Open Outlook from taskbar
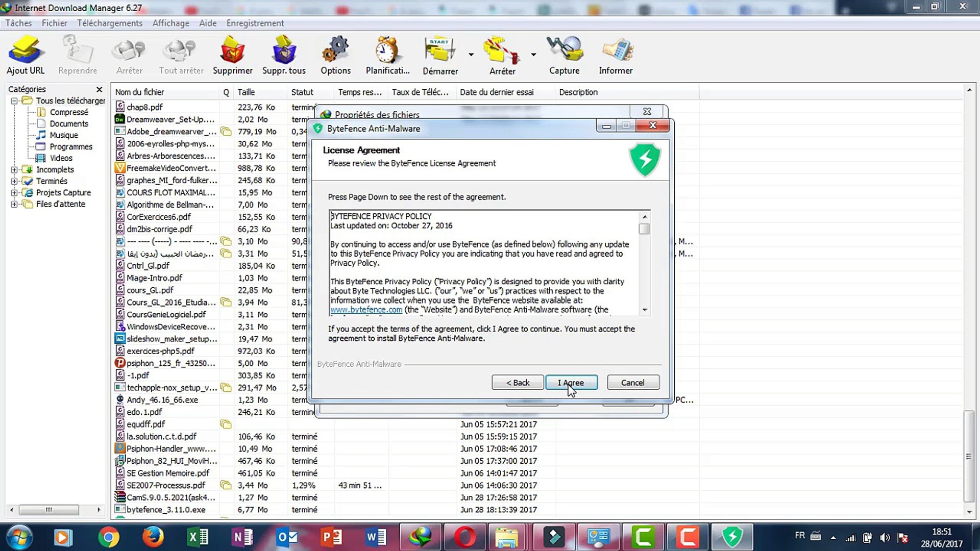Screen dimensions: 980x551 pyautogui.click(x=287, y=537)
